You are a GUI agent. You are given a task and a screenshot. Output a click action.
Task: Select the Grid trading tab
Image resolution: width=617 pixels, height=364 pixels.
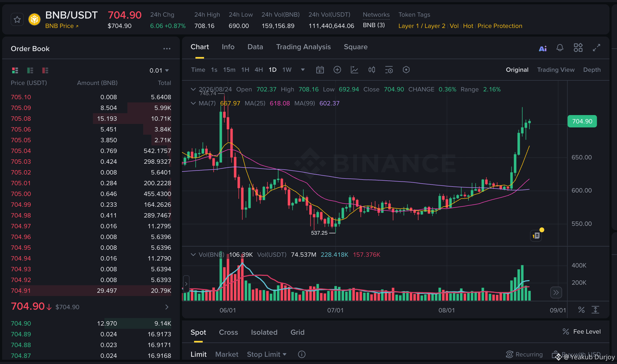tap(297, 333)
